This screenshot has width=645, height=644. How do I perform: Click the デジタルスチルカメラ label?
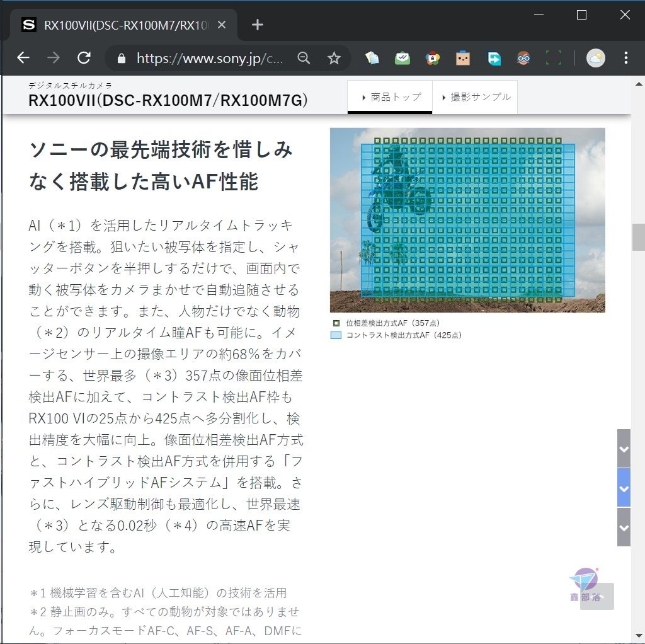tap(71, 85)
